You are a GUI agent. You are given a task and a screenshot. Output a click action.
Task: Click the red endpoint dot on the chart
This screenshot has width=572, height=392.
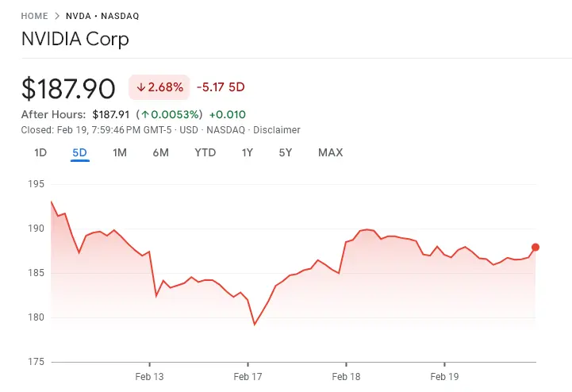[x=536, y=247]
